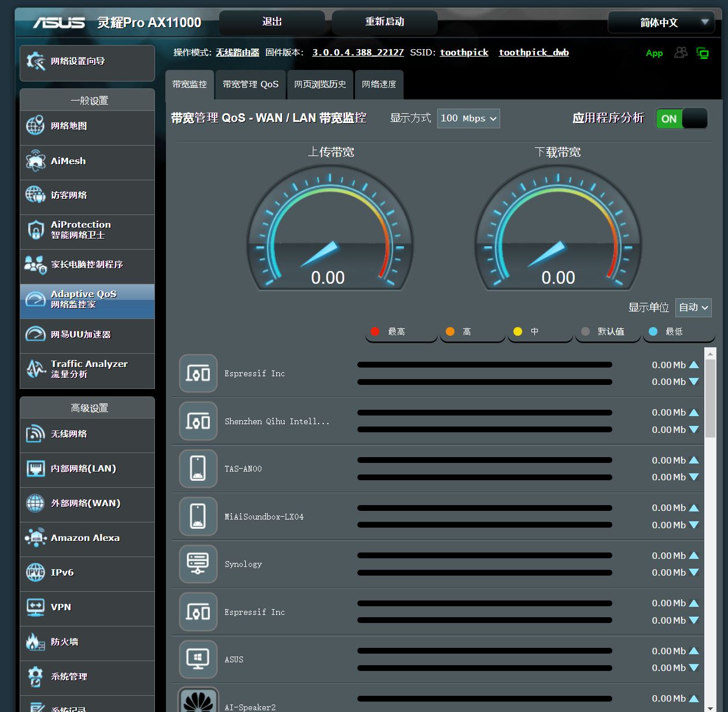Open the 显示单位 自动 dropdown
This screenshot has height=712, width=728.
pyautogui.click(x=693, y=307)
